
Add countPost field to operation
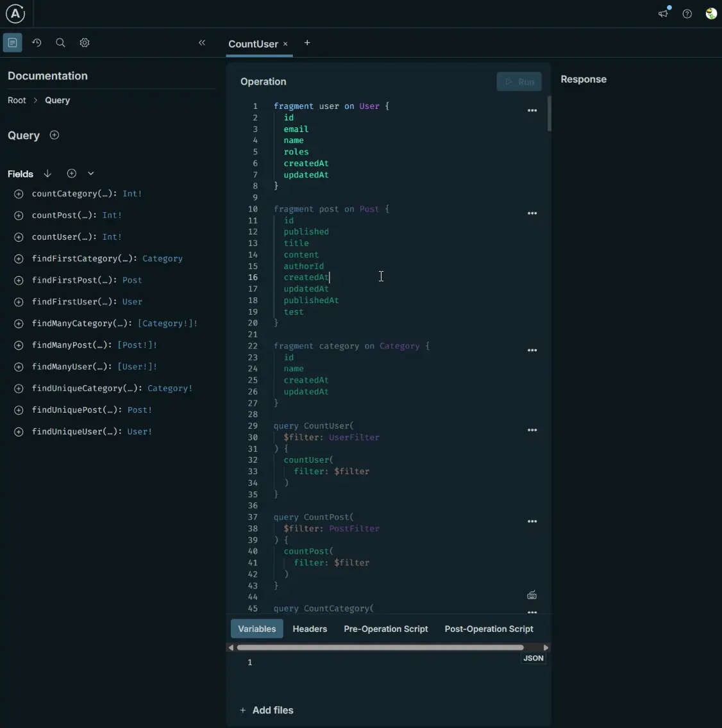click(19, 215)
